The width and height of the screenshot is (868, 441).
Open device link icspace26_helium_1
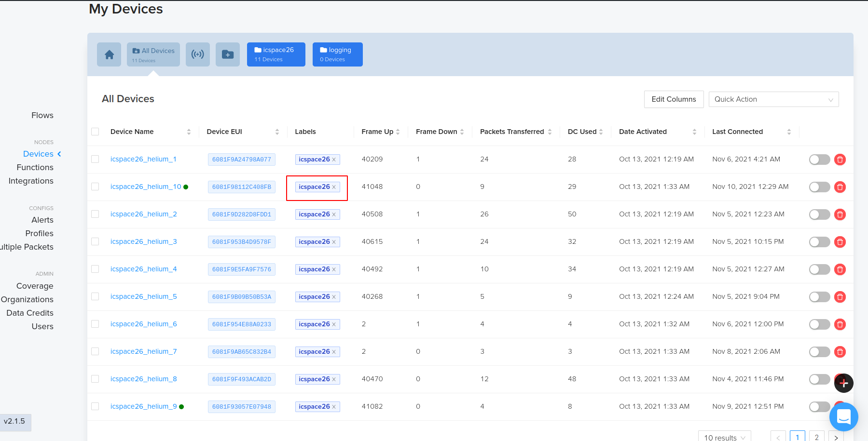(x=143, y=159)
